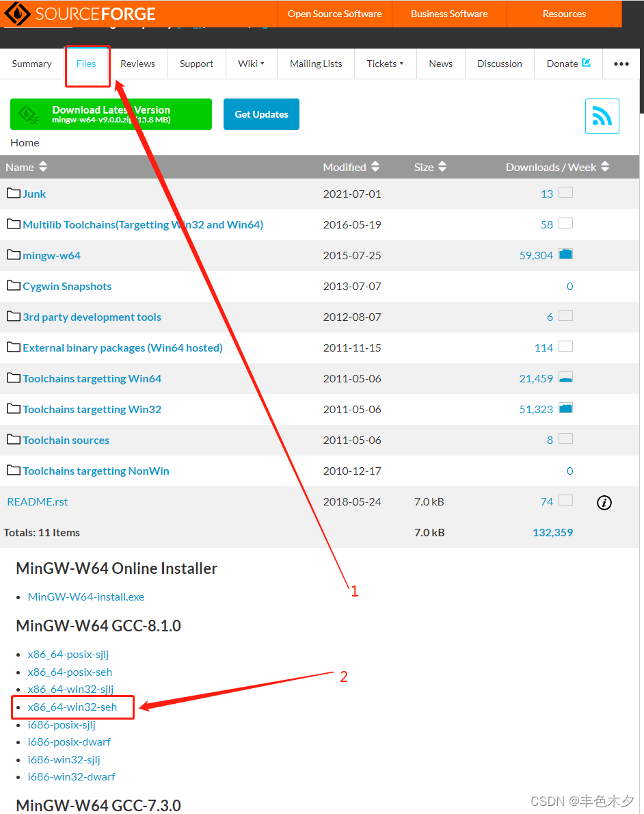Open the README.rst info icon
The image size is (644, 814).
coord(604,503)
